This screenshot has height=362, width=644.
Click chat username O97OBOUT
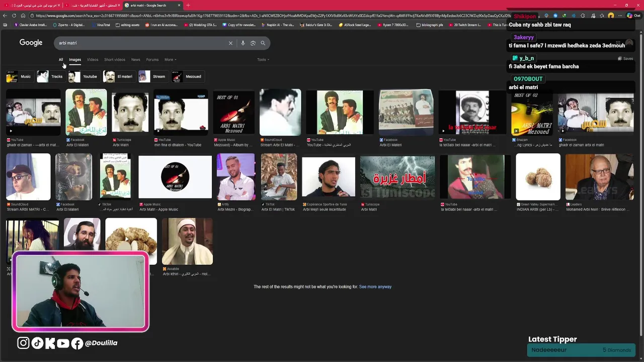(x=528, y=79)
